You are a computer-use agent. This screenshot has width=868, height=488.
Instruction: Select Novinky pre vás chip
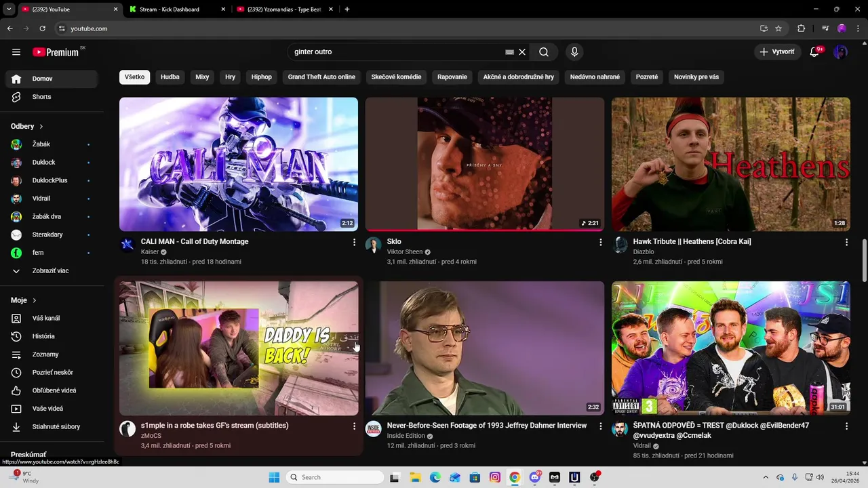tap(696, 77)
